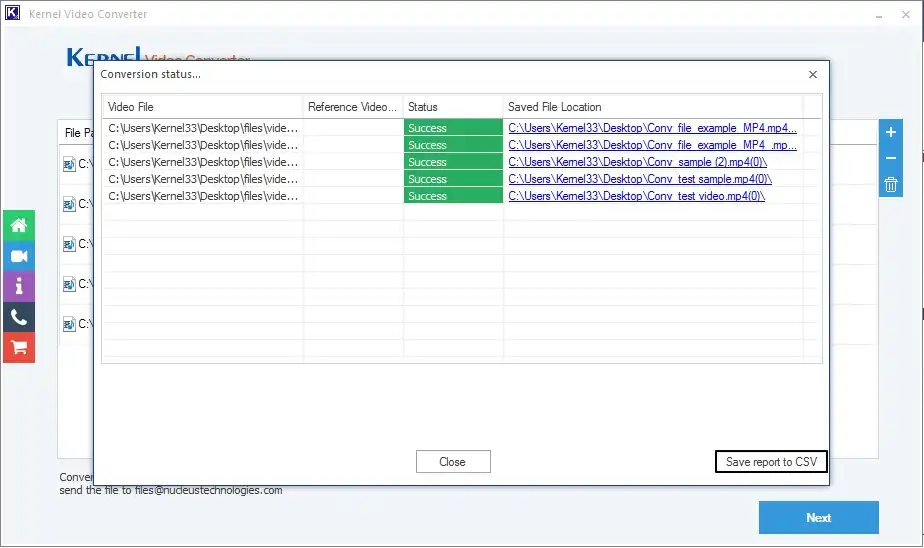Click the minus remove file icon
The width and height of the screenshot is (924, 548).
(890, 158)
